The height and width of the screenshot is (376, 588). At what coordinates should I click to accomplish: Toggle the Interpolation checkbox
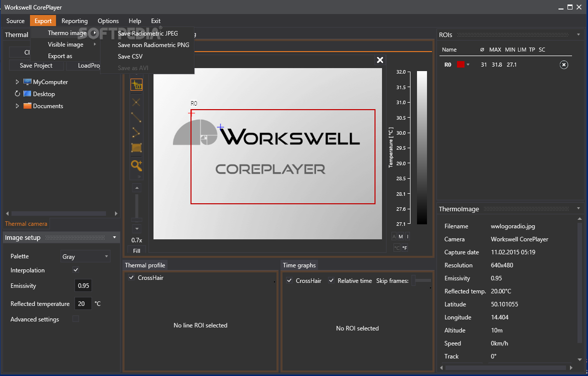pos(76,270)
